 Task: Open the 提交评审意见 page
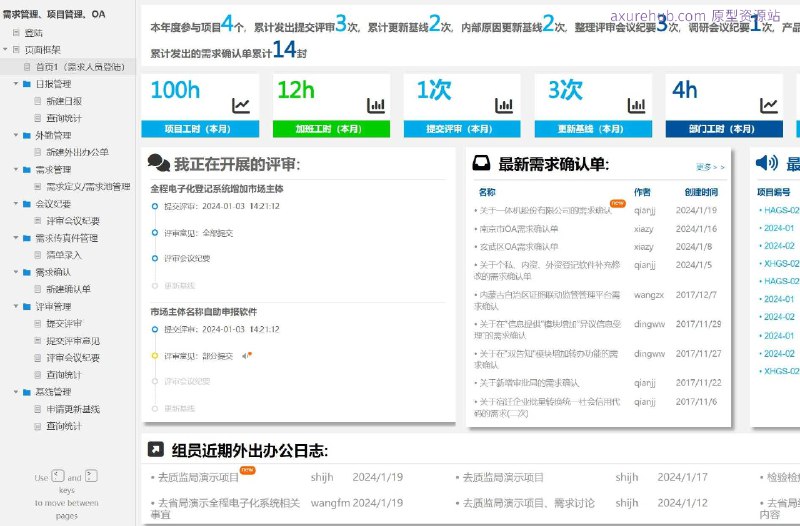73,341
